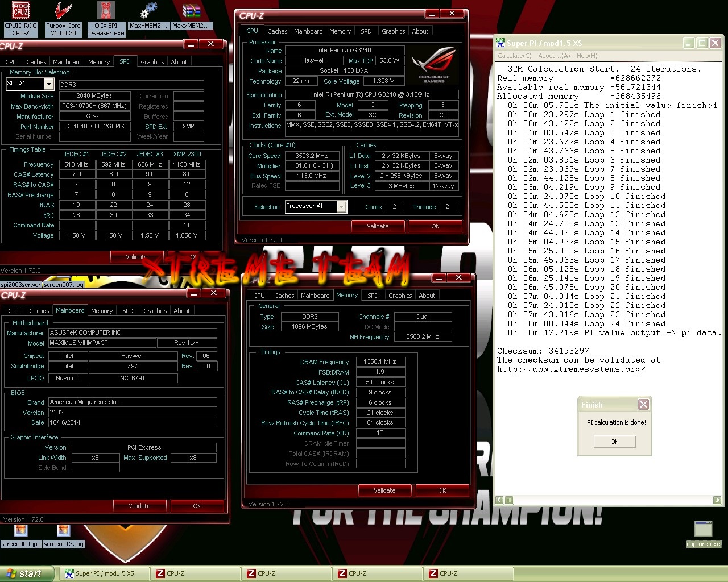Viewport: 728px width, 582px height.
Task: Click the Core Speed 3503.2 MHz field
Action: point(311,156)
